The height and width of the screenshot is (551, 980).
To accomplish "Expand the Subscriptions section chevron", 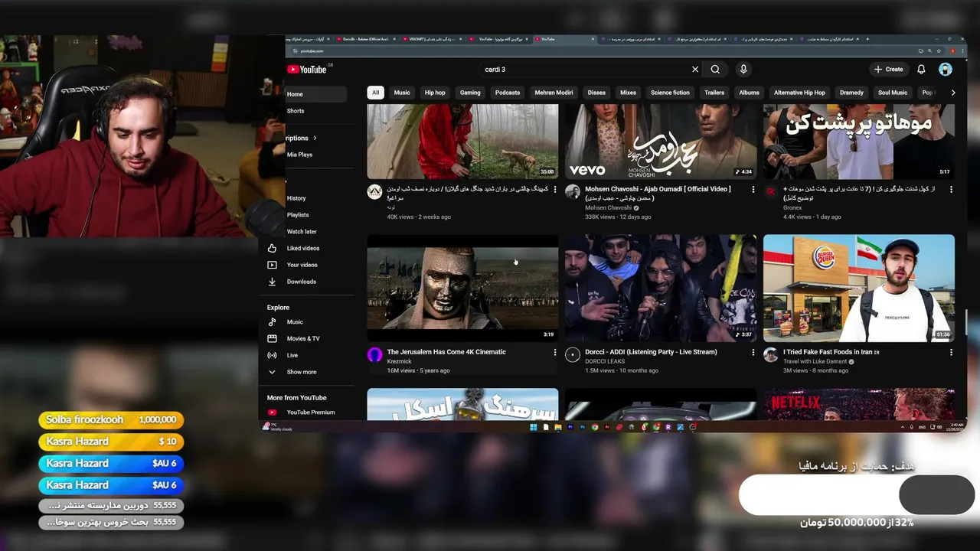I will (x=315, y=139).
